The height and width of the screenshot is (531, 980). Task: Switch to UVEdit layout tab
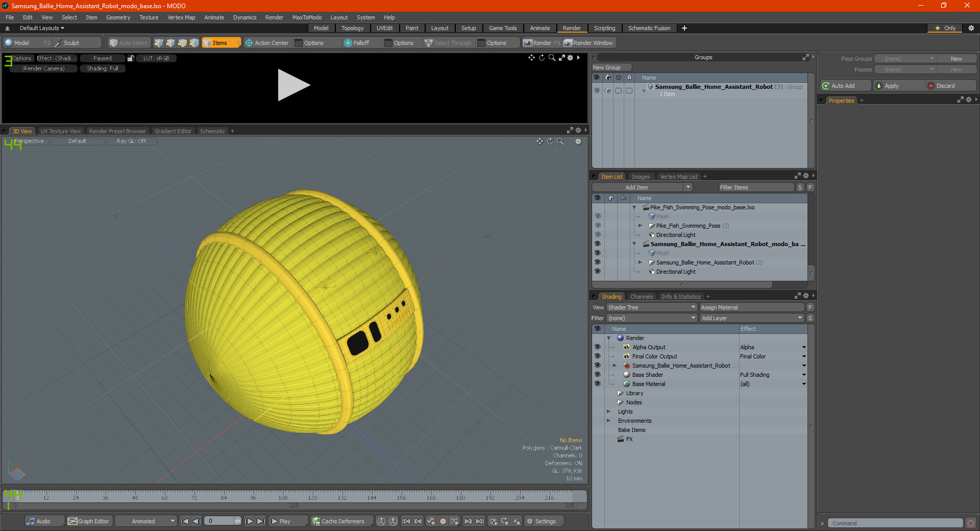[x=384, y=28]
